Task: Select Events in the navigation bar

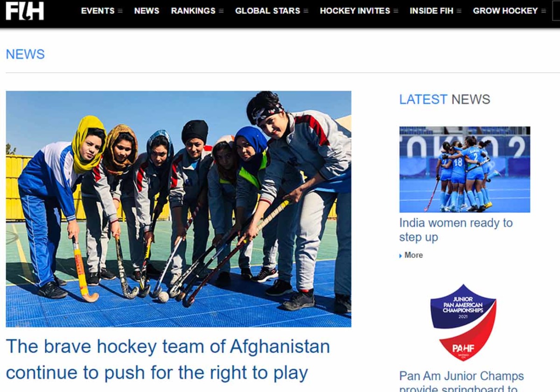Action: coord(98,11)
